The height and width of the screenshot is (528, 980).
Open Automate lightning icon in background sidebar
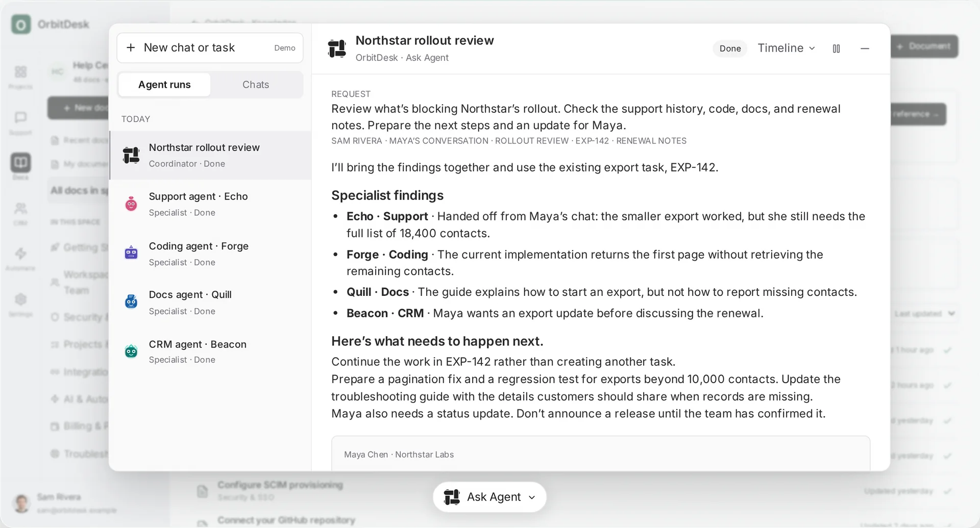pyautogui.click(x=20, y=258)
